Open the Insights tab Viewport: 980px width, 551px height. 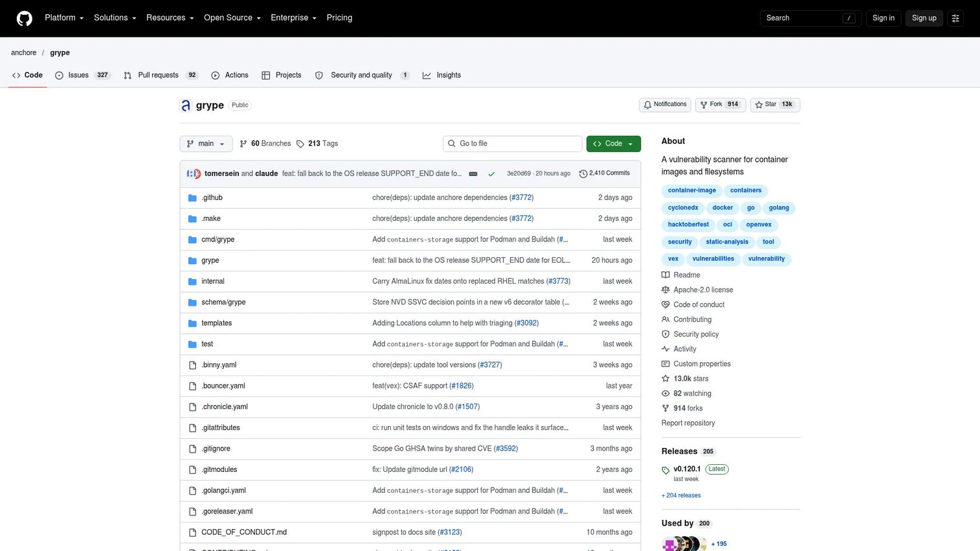tap(442, 75)
